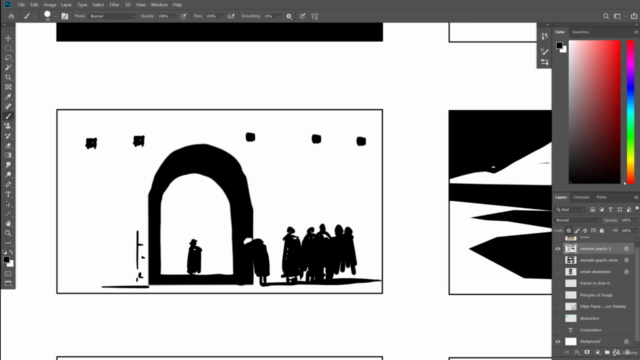The width and height of the screenshot is (640, 360).
Task: Select the Magic Wand tool
Action: pos(8,67)
